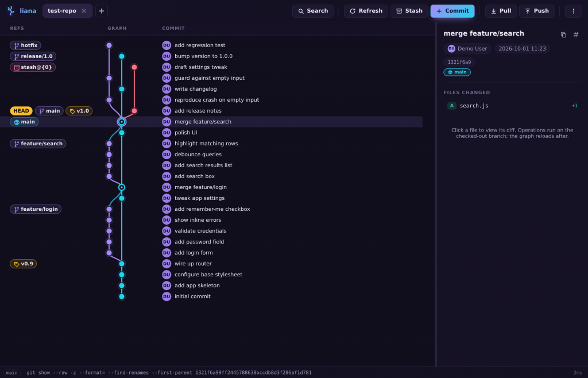Open the more options menu

[573, 11]
